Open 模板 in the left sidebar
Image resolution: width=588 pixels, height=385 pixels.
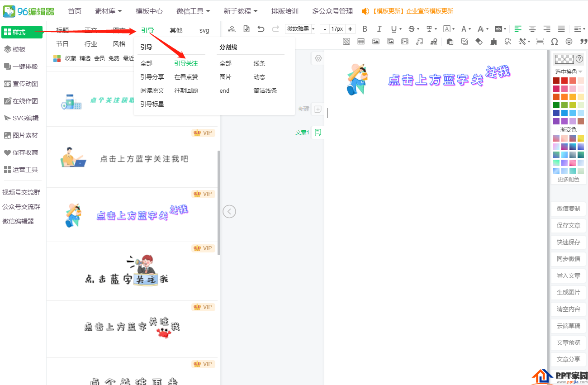(15, 49)
